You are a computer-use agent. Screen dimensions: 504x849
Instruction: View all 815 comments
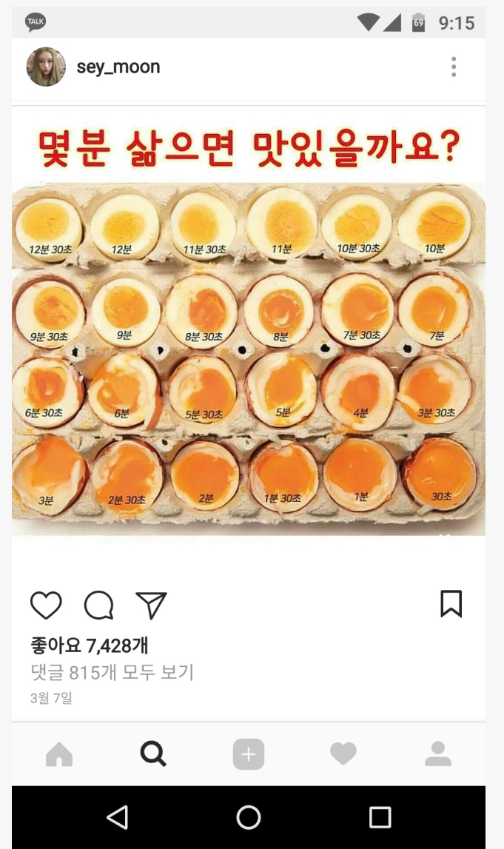[x=112, y=672]
